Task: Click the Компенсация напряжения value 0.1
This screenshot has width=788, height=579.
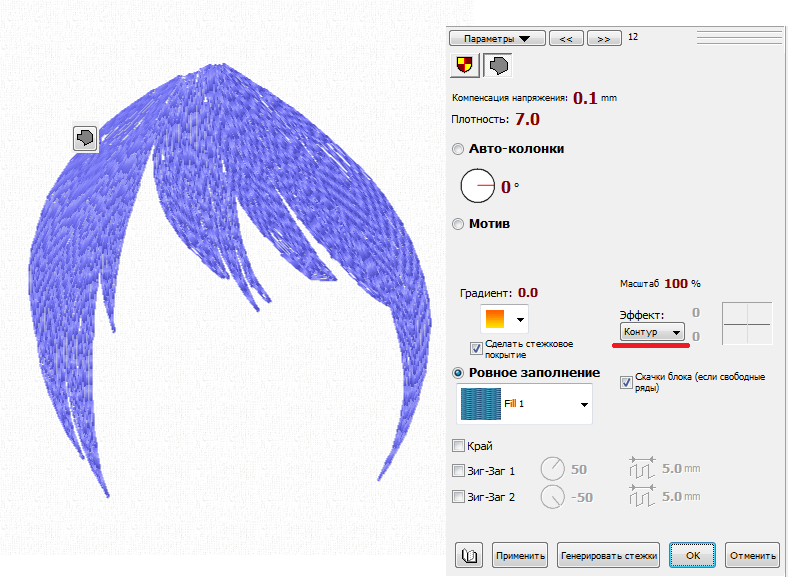Action: pos(585,98)
